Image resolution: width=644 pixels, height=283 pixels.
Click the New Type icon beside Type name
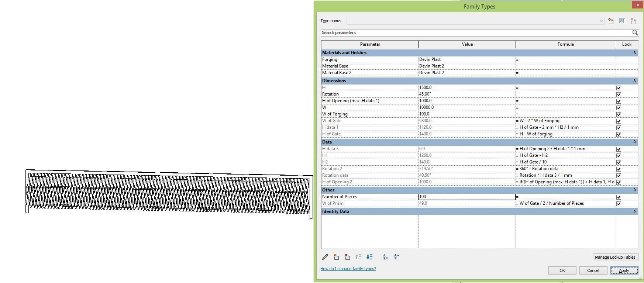pyautogui.click(x=611, y=21)
